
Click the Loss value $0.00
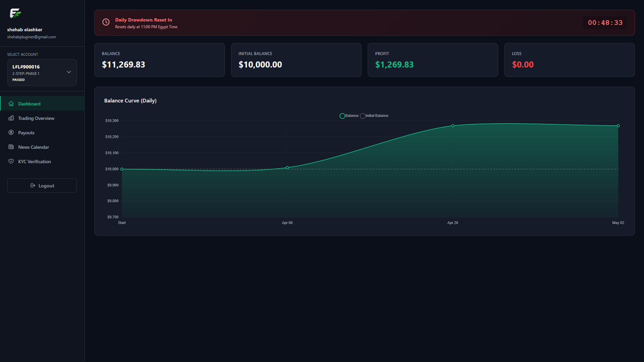click(x=523, y=64)
